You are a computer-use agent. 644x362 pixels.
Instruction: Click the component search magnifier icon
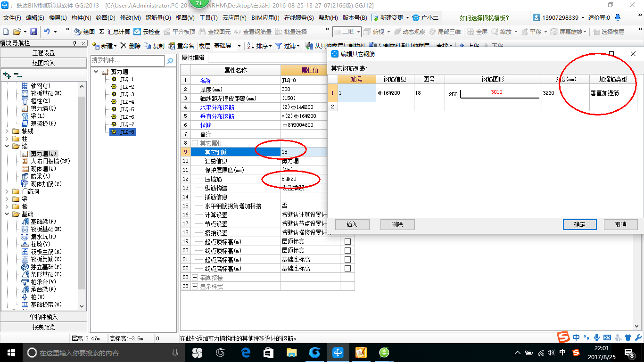170,61
